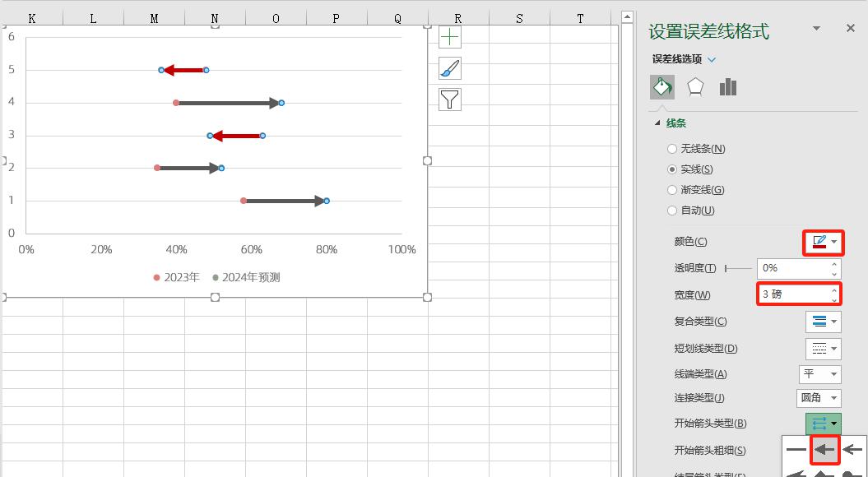Screen dimensions: 868x477
Task: Click the vertical scrollbar up arrow
Action: tap(627, 17)
